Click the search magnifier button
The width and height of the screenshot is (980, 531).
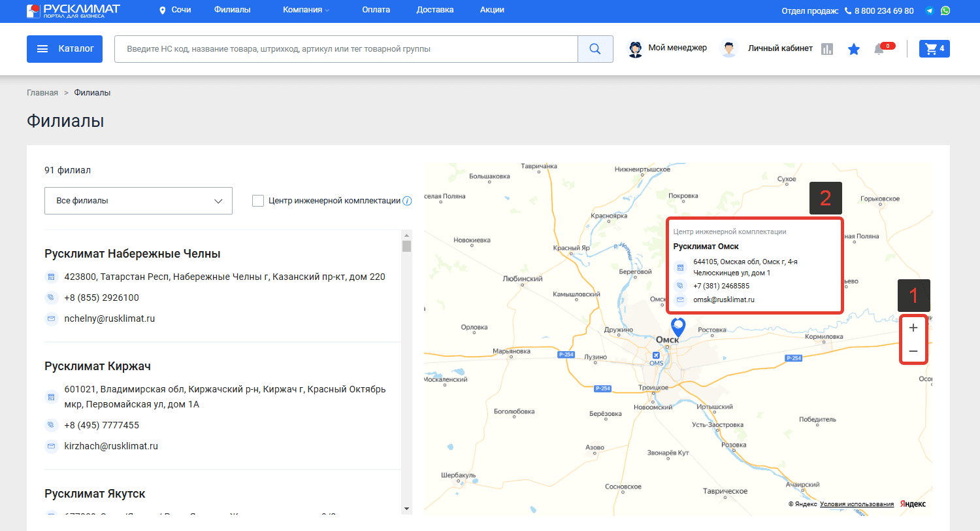pyautogui.click(x=595, y=49)
